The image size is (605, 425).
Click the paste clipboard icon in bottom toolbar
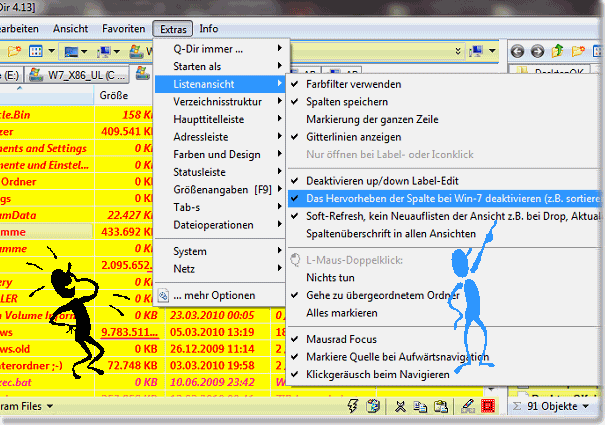(x=441, y=406)
